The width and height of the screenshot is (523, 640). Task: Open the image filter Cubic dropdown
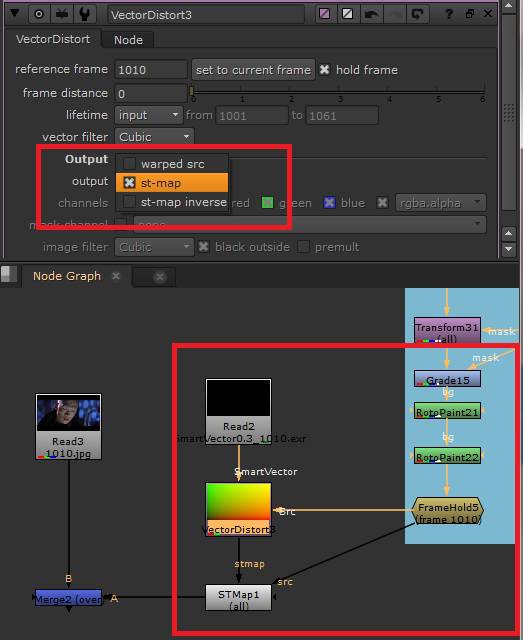154,247
